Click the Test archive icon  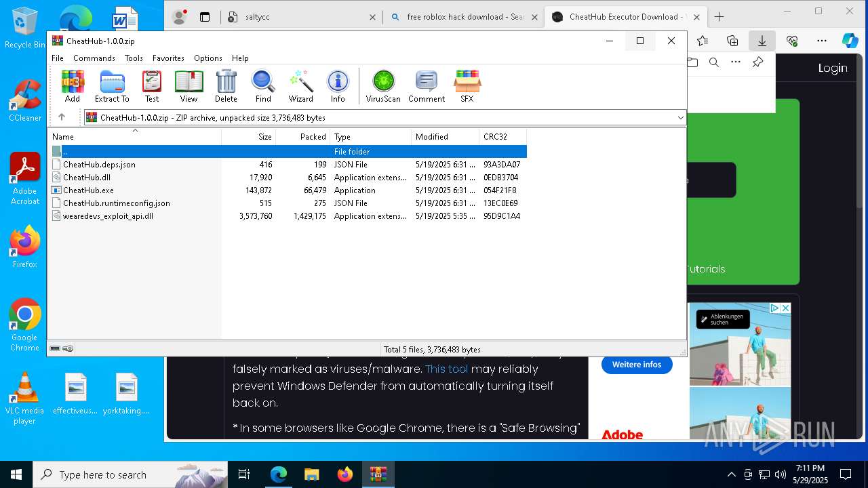152,86
